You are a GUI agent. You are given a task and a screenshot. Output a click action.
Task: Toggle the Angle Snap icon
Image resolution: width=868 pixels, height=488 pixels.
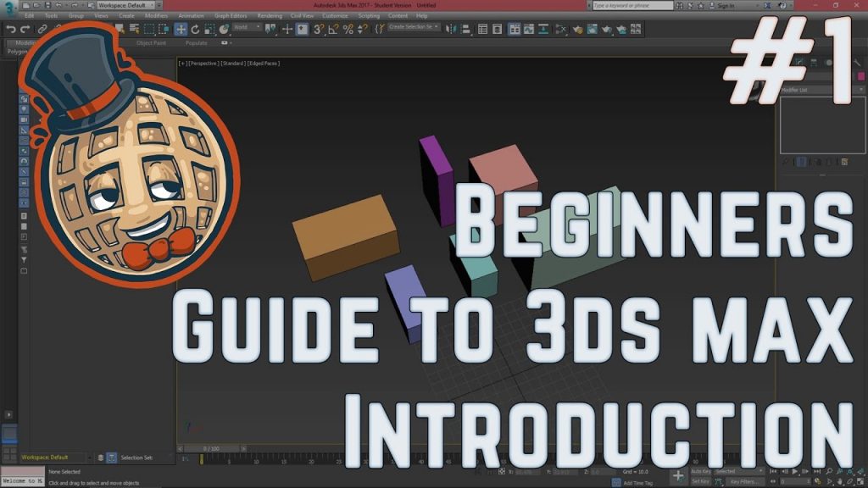click(333, 28)
